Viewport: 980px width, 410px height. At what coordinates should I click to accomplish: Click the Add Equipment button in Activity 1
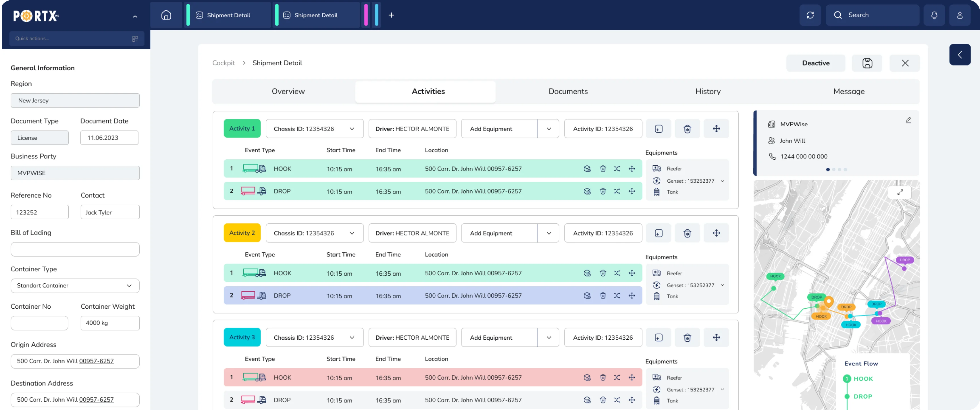[499, 129]
